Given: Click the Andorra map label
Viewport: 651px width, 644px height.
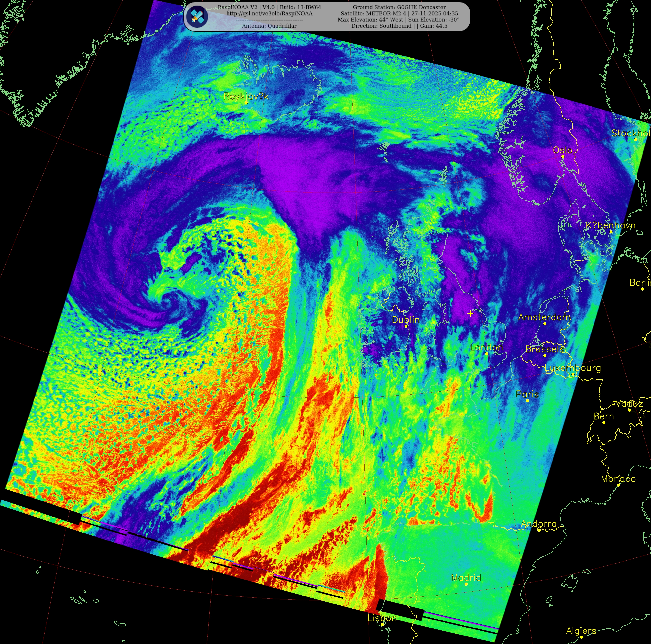Looking at the screenshot, I should [x=538, y=524].
